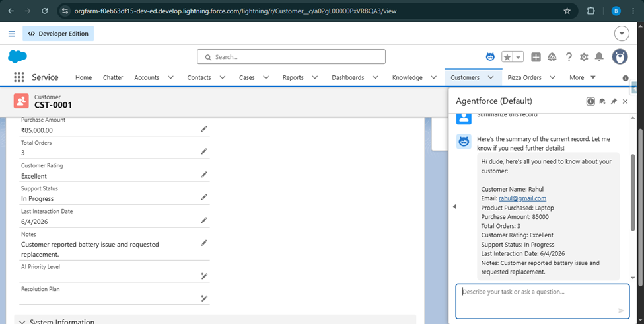Viewport: 644px width, 324px height.
Task: Open the Dashboards tab
Action: pos(348,77)
